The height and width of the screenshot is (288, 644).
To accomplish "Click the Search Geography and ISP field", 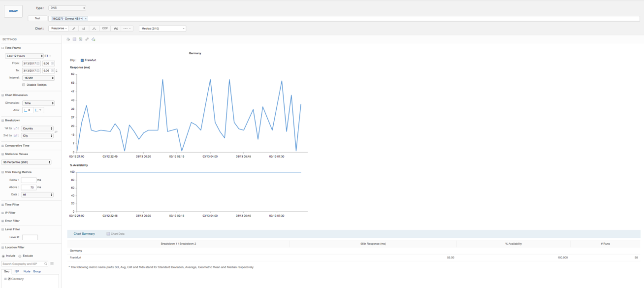I will [x=25, y=264].
